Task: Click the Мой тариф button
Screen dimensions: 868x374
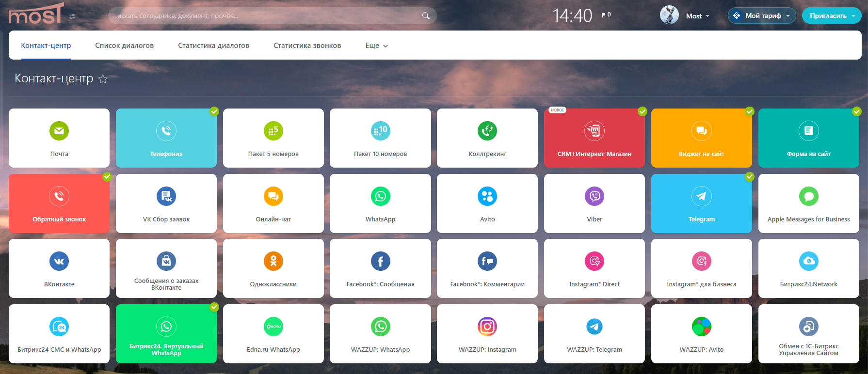Action: 762,16
